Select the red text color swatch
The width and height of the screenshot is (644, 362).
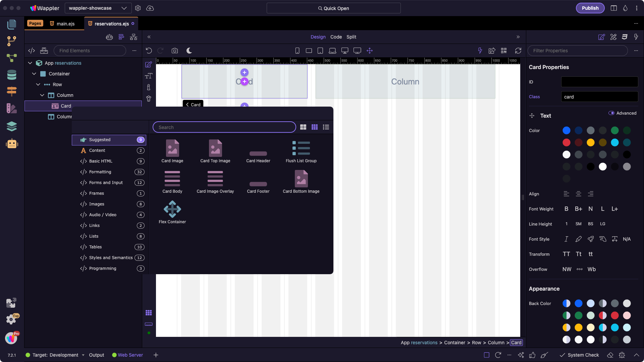566,142
